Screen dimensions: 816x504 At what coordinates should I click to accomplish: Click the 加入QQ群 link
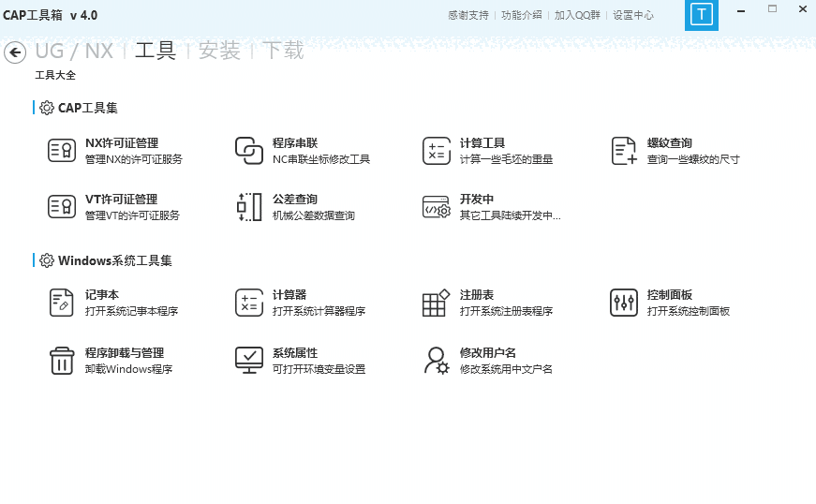[577, 16]
